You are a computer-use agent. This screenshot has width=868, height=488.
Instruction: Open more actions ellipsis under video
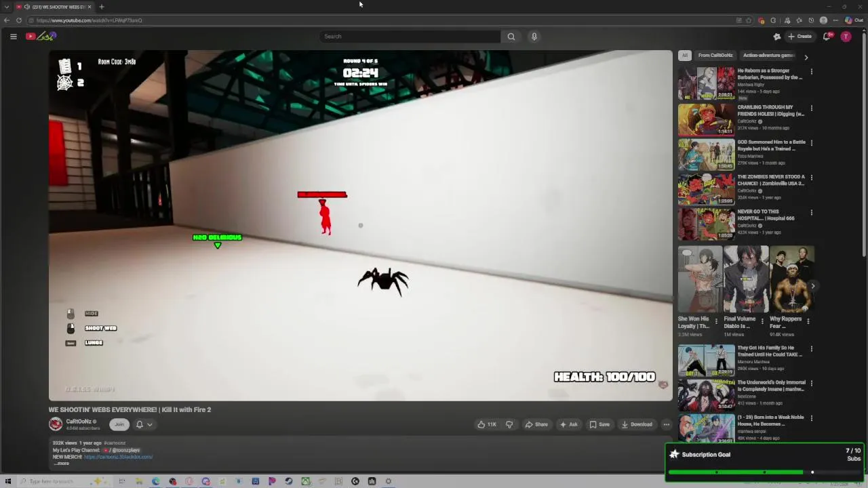[666, 424]
